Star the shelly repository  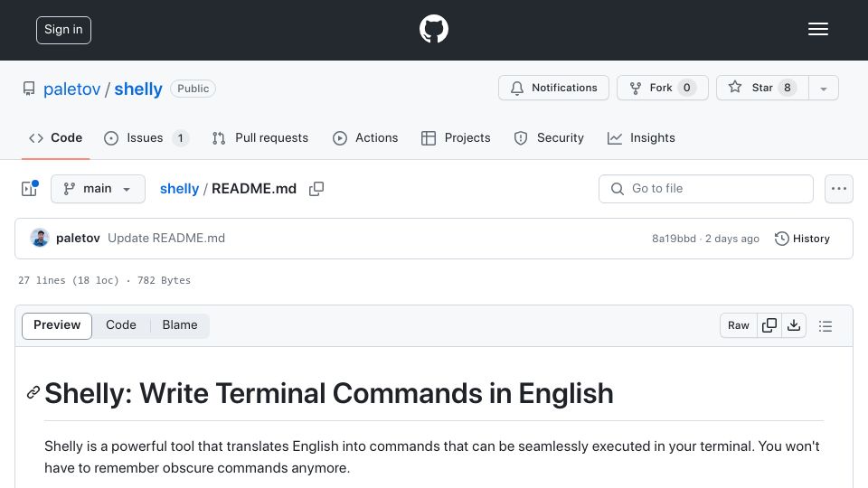coord(762,88)
